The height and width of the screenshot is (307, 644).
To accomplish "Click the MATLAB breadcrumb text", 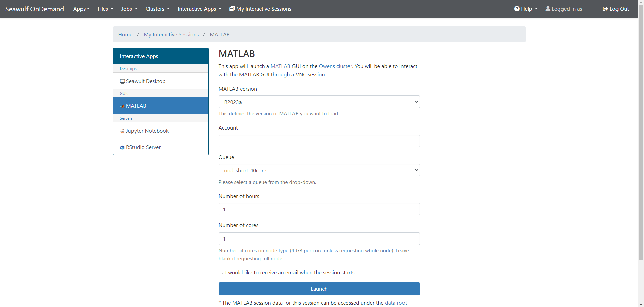I will coord(220,34).
